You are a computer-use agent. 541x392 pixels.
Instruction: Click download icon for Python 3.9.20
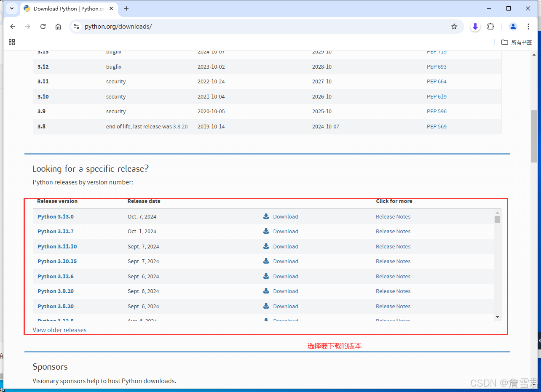[x=266, y=291]
